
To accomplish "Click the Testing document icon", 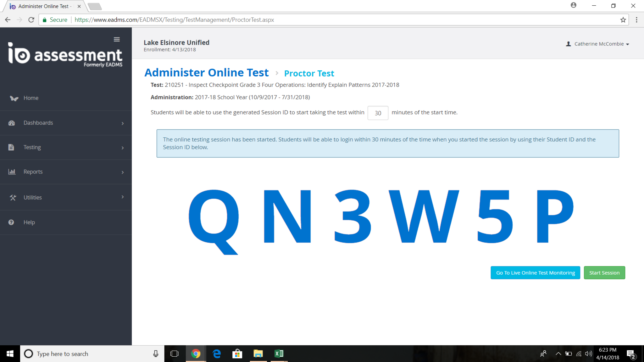I will click(x=11, y=147).
